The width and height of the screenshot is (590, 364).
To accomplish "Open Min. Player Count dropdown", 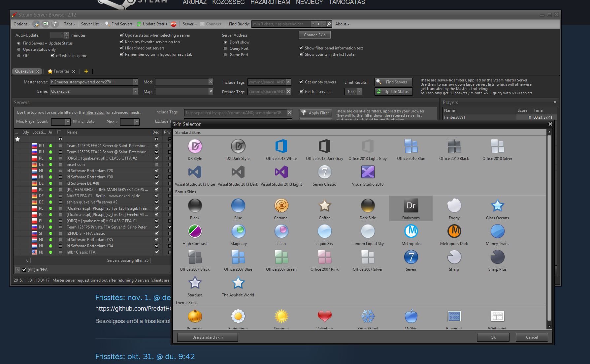I will tap(68, 122).
